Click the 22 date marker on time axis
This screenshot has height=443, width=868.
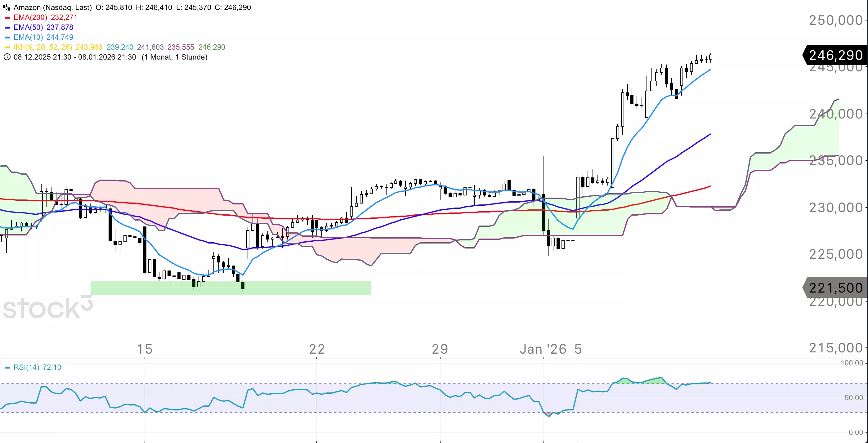pyautogui.click(x=317, y=349)
